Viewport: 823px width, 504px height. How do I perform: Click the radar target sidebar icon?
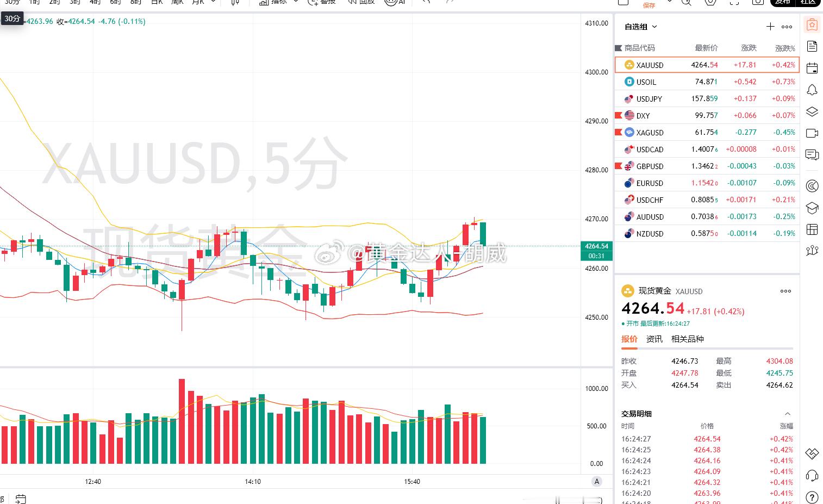(812, 186)
